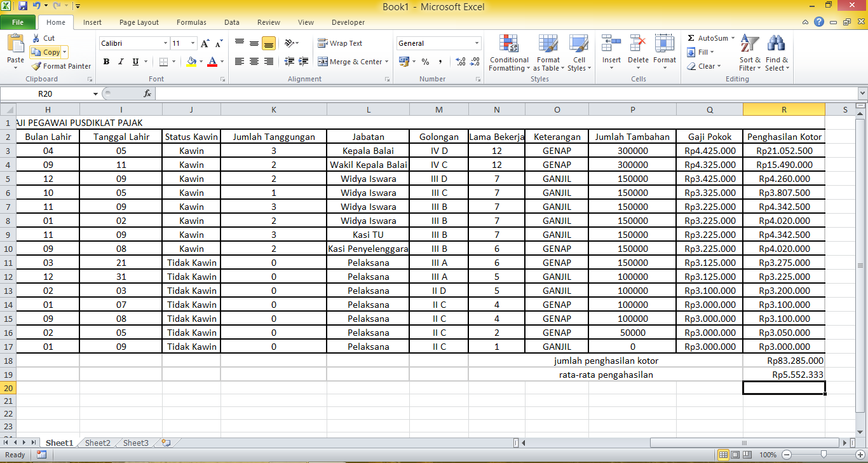The image size is (868, 463).
Task: Toggle italic formatting
Action: coord(120,62)
